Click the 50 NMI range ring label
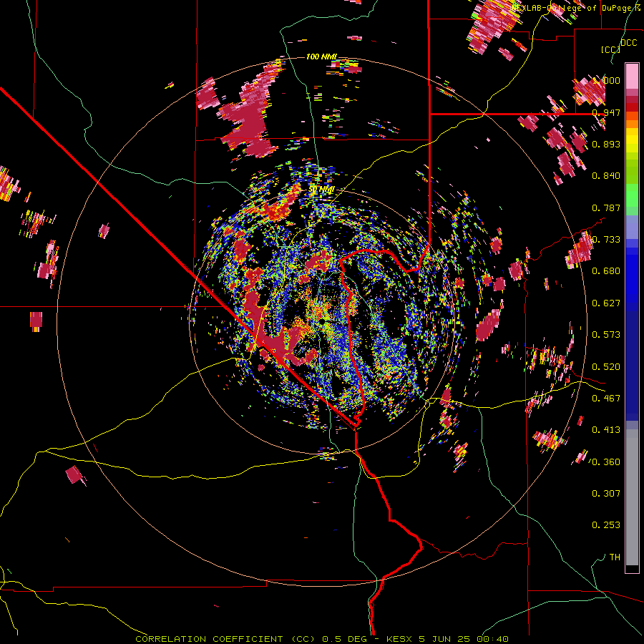 pyautogui.click(x=321, y=190)
